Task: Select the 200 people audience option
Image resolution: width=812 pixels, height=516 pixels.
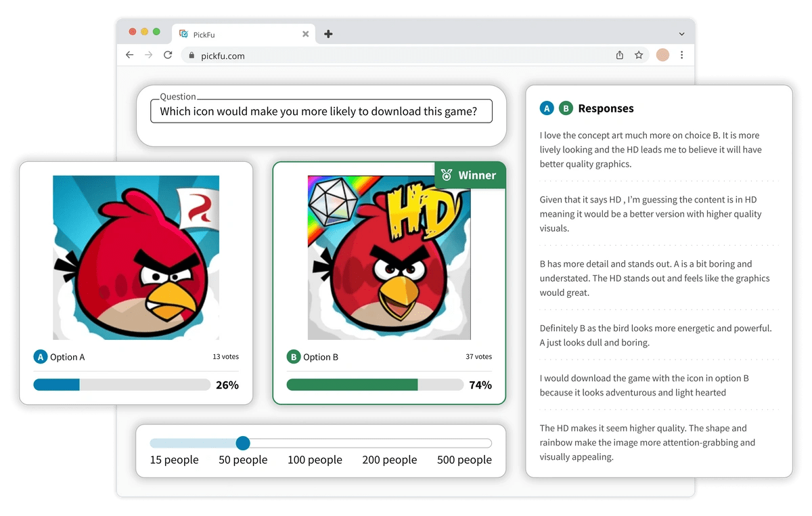Action: pyautogui.click(x=389, y=460)
